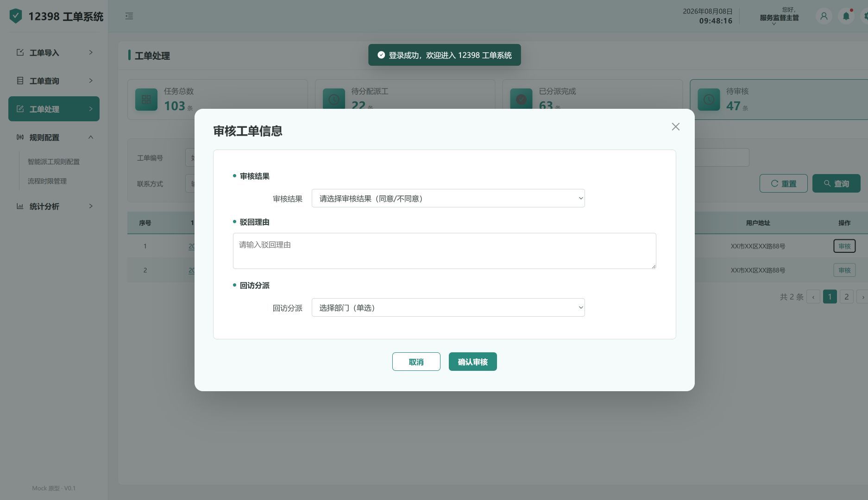Open the 审核结果 dropdown selector
868x500 pixels.
point(448,198)
